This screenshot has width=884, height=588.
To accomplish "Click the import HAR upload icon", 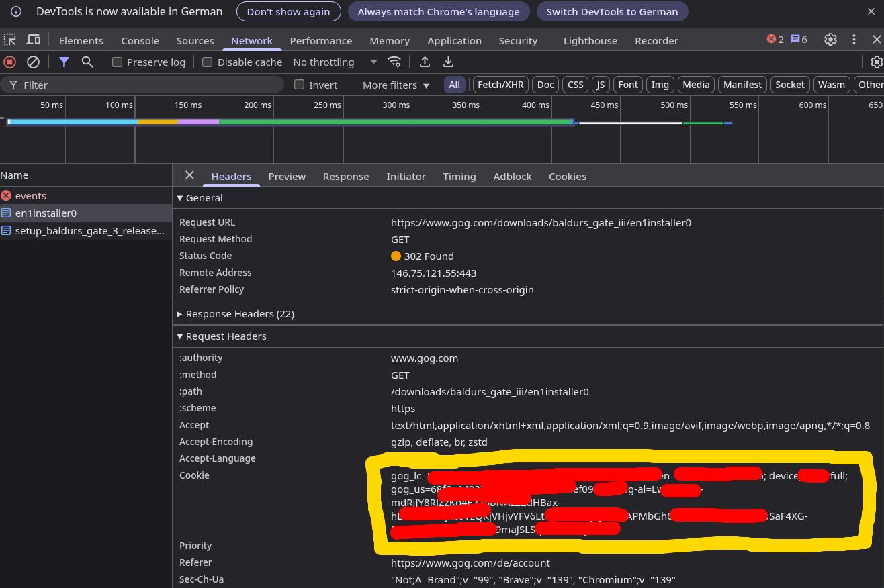I will click(x=425, y=62).
